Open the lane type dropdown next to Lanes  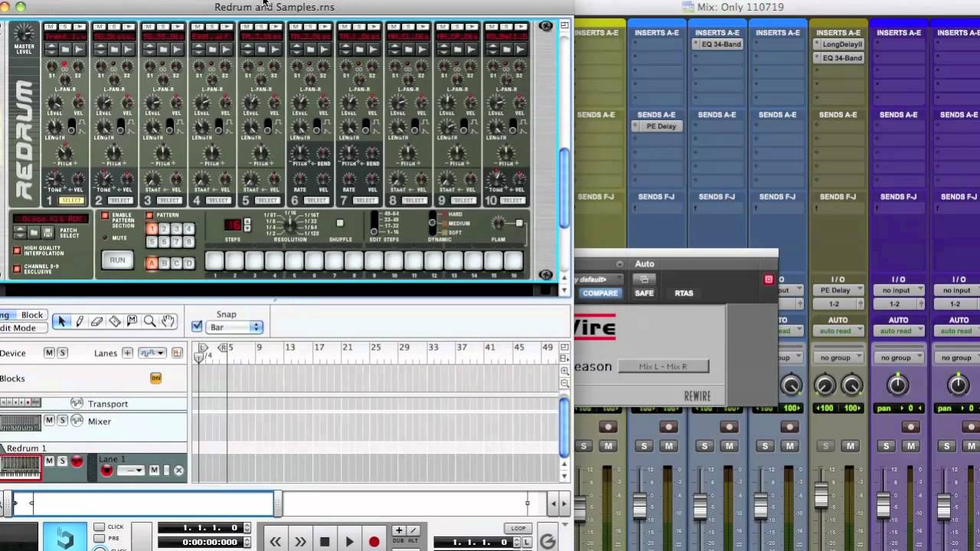(x=152, y=353)
